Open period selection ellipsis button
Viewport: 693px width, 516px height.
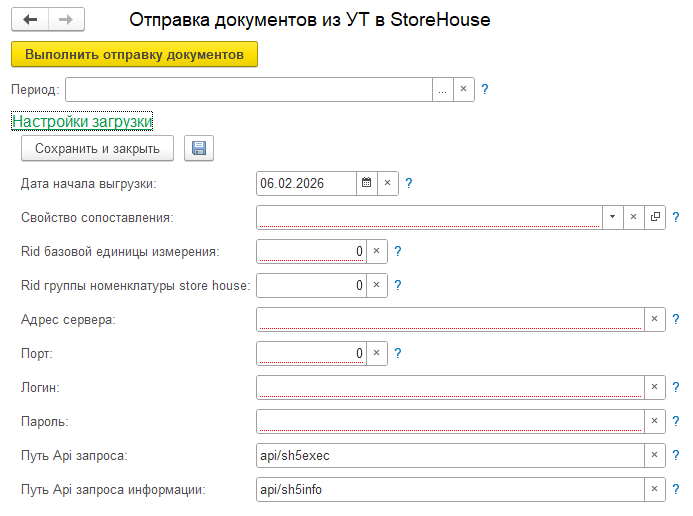click(x=442, y=89)
